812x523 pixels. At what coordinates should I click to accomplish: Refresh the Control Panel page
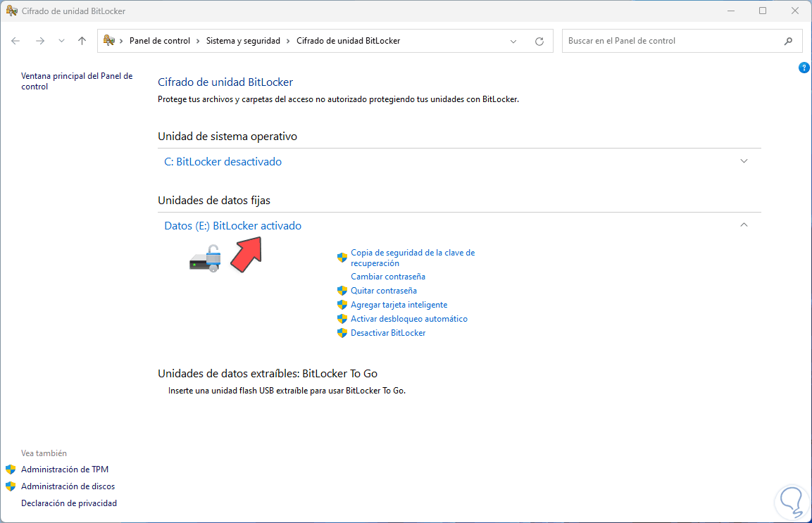point(539,42)
